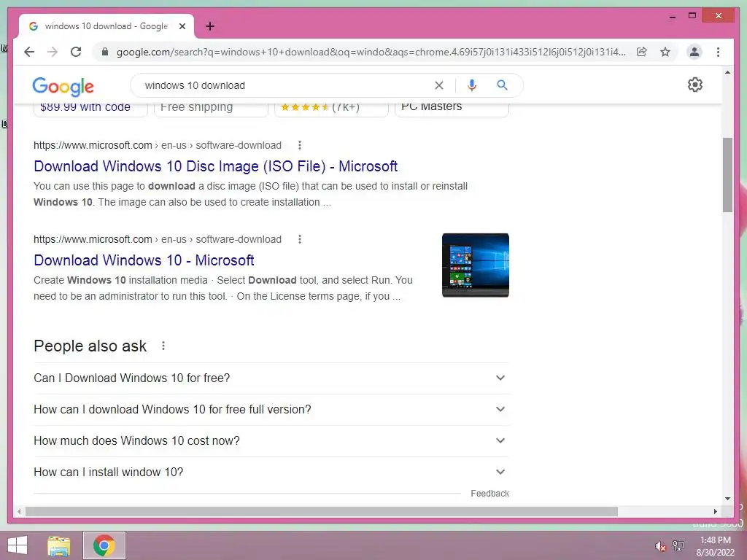Close the windows 10 download tab
This screenshot has height=560, width=747.
tap(182, 26)
